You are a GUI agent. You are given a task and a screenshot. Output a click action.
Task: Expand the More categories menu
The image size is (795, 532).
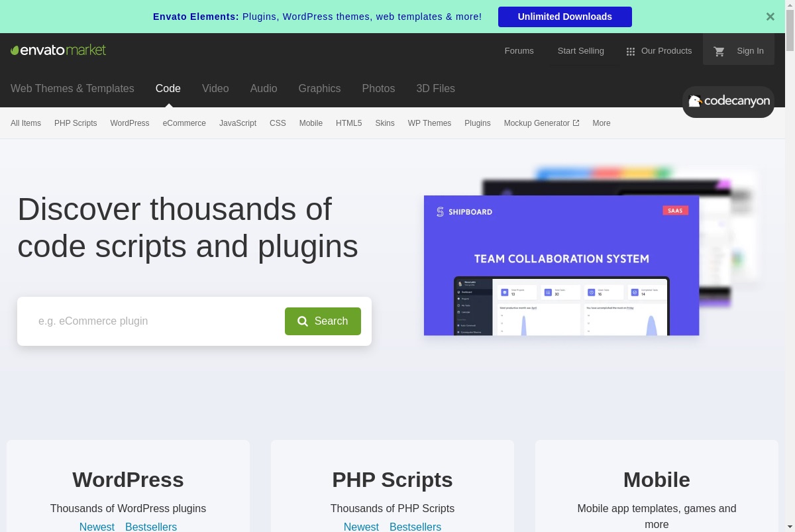click(x=602, y=123)
